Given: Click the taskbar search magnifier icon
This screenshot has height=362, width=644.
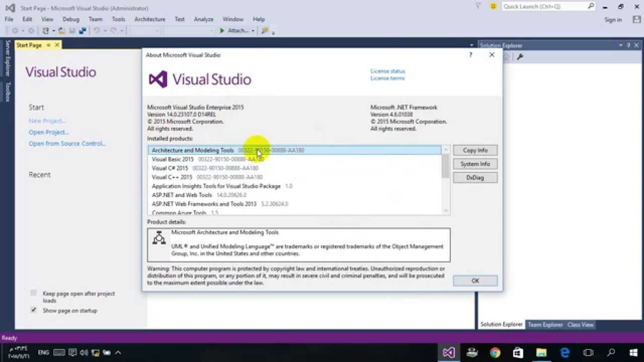Looking at the screenshot, I should [611, 352].
